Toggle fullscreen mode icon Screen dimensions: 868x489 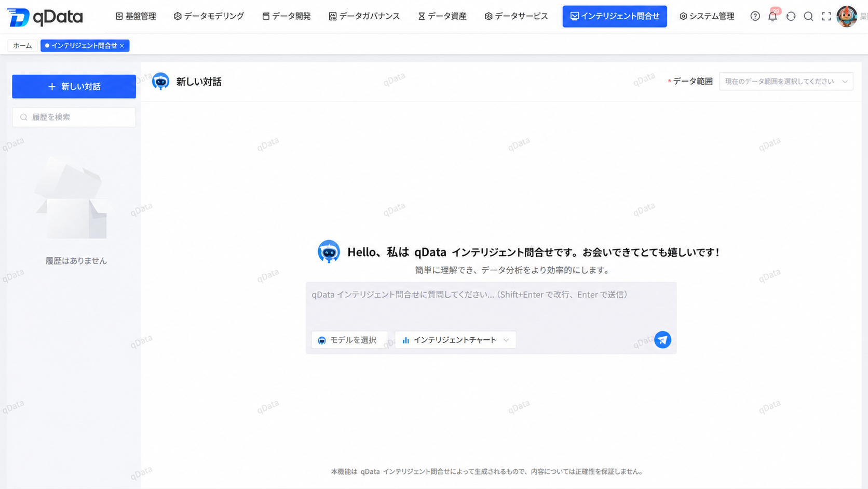pos(826,16)
